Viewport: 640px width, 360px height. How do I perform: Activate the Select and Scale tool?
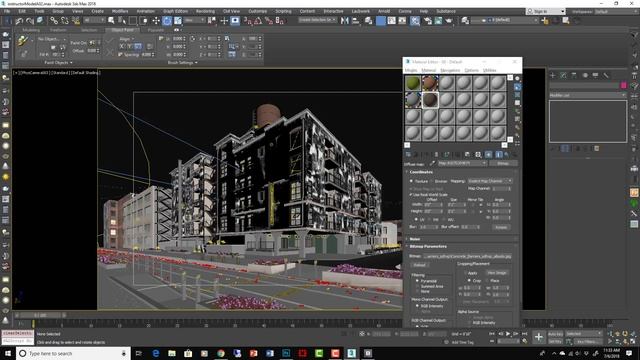178,20
